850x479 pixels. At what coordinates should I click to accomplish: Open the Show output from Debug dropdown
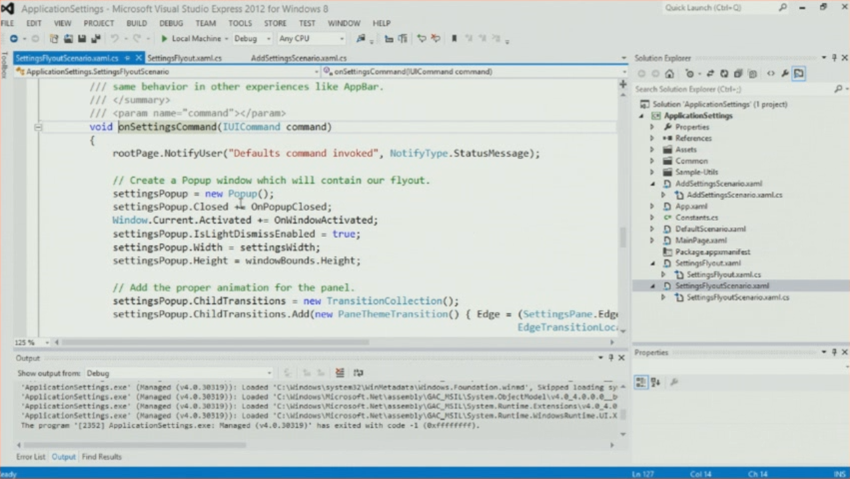[179, 373]
